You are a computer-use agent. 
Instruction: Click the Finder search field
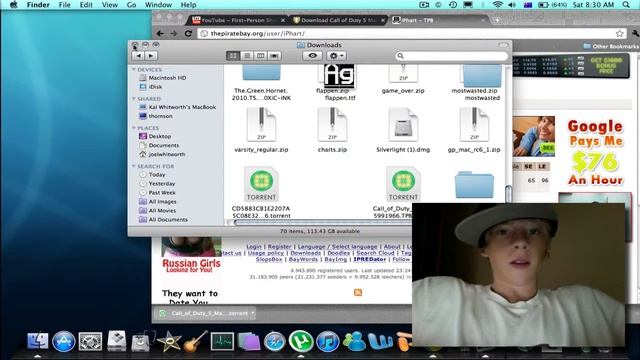452,56
